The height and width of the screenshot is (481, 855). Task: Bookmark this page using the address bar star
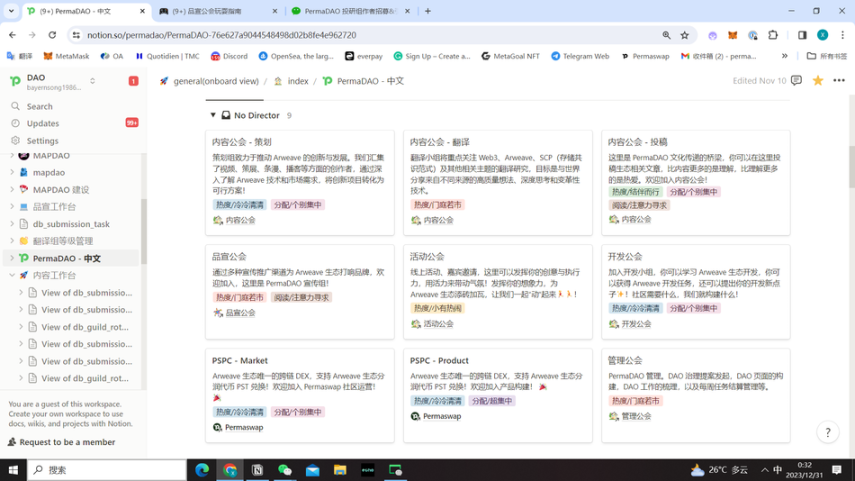point(685,35)
